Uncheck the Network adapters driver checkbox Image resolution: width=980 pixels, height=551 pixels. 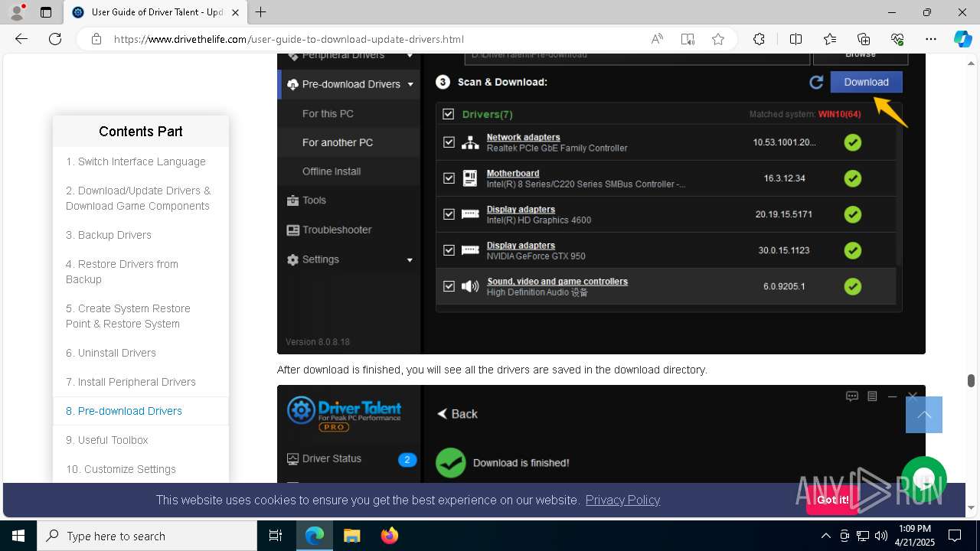[x=449, y=142]
